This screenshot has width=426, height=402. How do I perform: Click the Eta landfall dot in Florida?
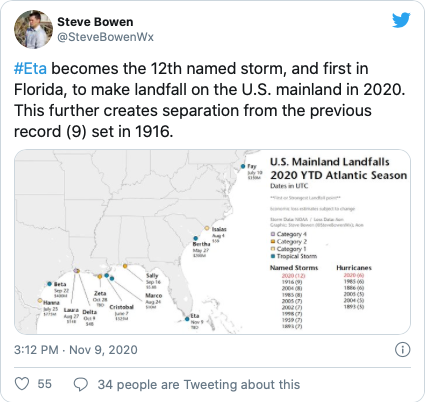pos(187,319)
